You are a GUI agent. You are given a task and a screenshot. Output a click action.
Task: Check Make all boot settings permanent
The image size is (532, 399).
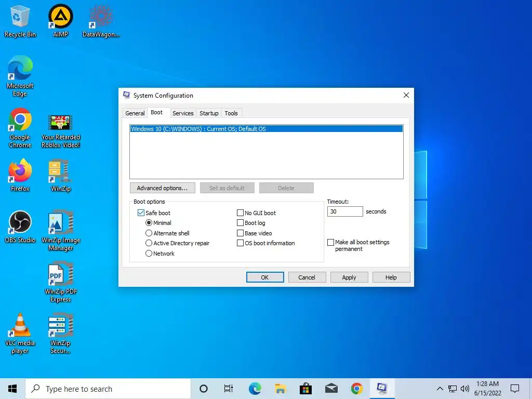tap(330, 242)
